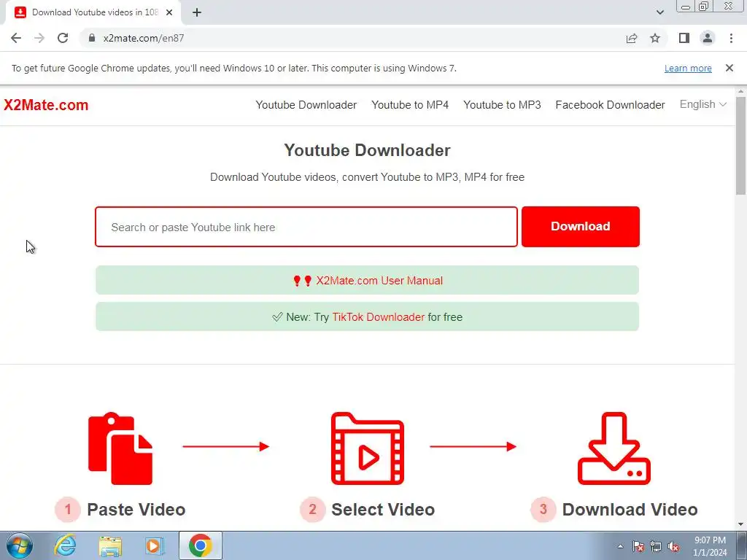Open the Windows Start menu
This screenshot has height=560, width=747.
19,545
